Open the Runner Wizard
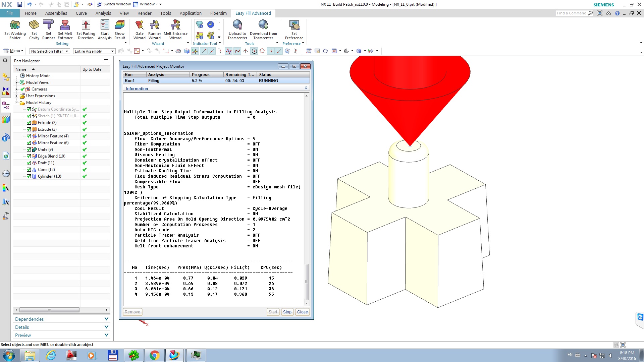644x362 pixels. tap(155, 29)
